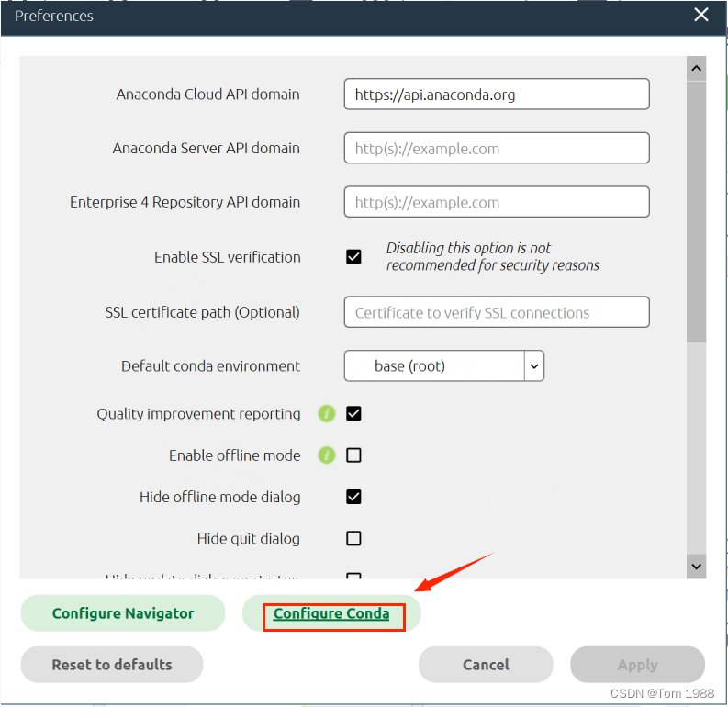This screenshot has height=707, width=728.
Task: Close the Preferences dialog
Action: tap(701, 15)
